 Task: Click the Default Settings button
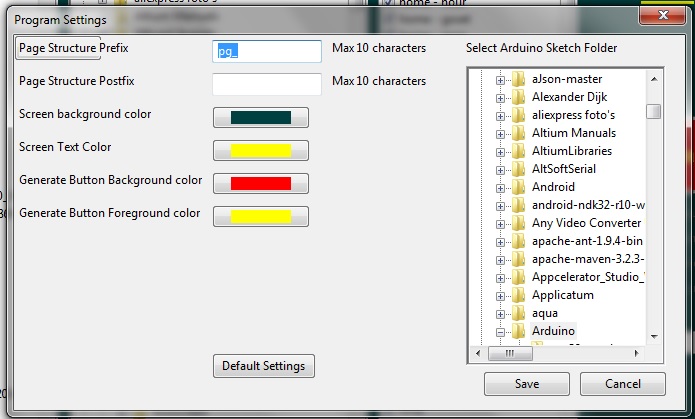click(264, 366)
